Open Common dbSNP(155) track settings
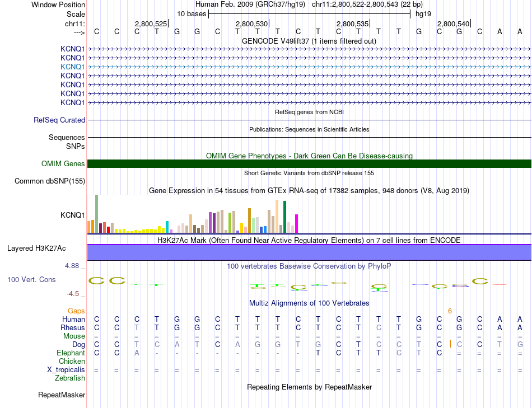 [x=50, y=181]
